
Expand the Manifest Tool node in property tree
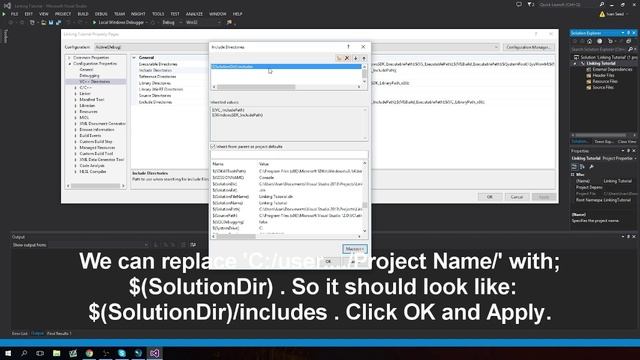[x=76, y=100]
